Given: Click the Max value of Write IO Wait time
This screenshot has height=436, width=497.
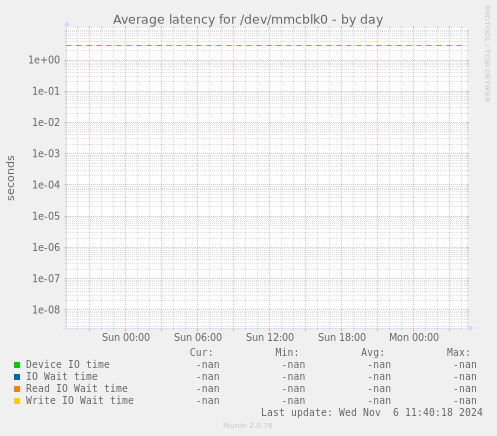Looking at the screenshot, I should tap(465, 401).
